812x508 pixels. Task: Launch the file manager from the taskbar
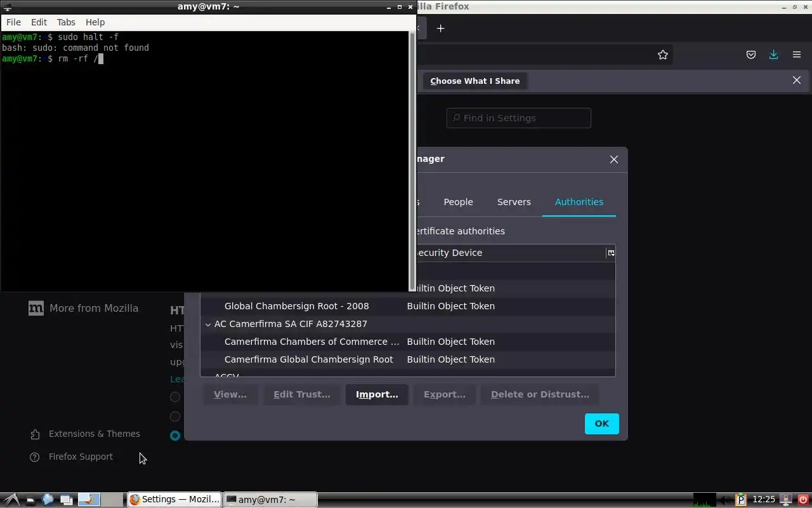pyautogui.click(x=30, y=500)
